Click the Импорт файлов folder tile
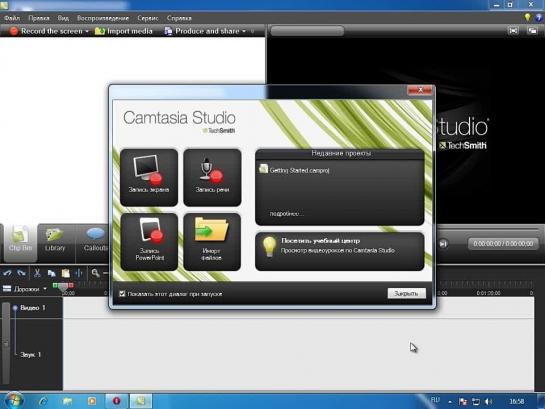This screenshot has height=409, width=545. (212, 242)
